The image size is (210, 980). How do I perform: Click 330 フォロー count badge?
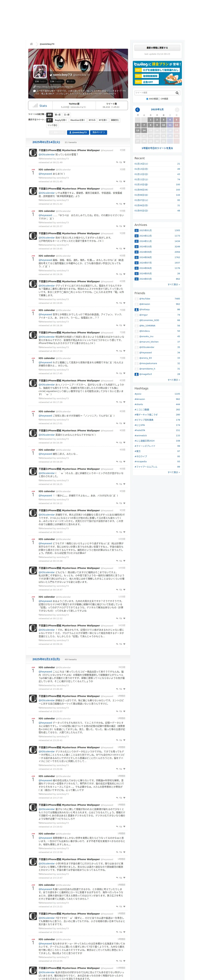coord(40,81)
